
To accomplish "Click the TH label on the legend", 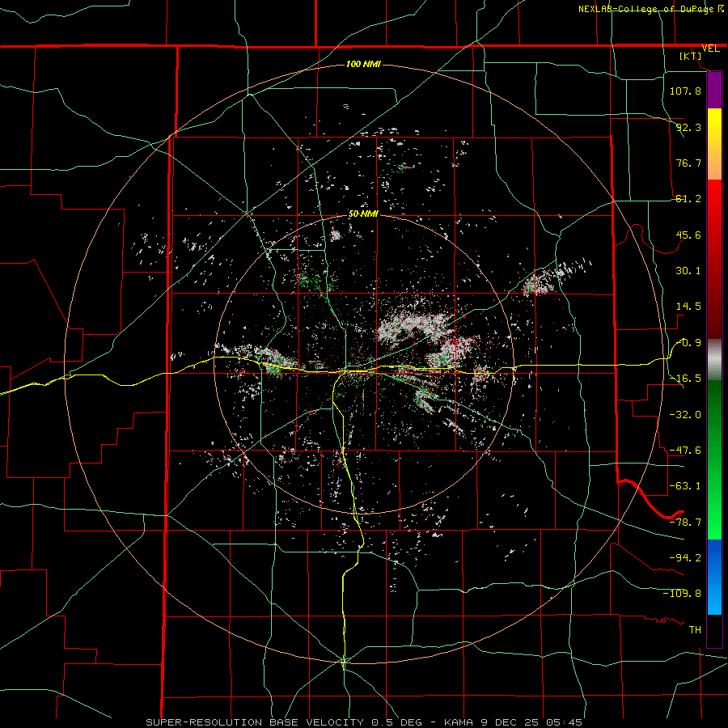I will click(695, 629).
